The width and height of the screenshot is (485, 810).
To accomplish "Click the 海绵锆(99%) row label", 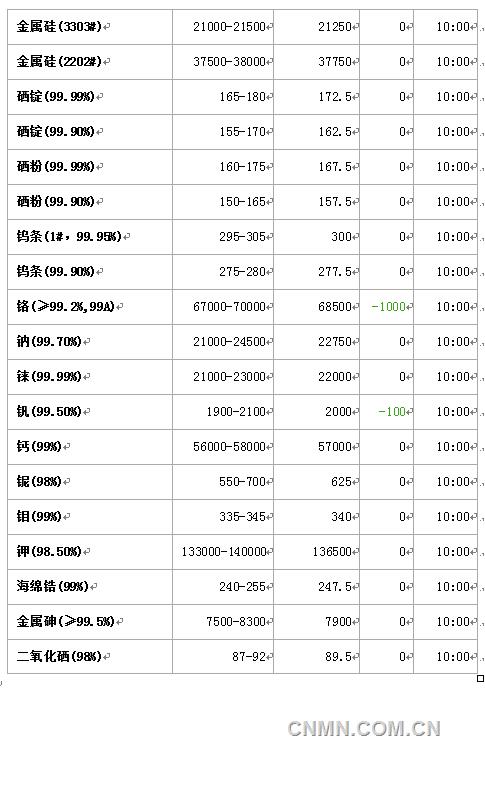I will pyautogui.click(x=53, y=586).
